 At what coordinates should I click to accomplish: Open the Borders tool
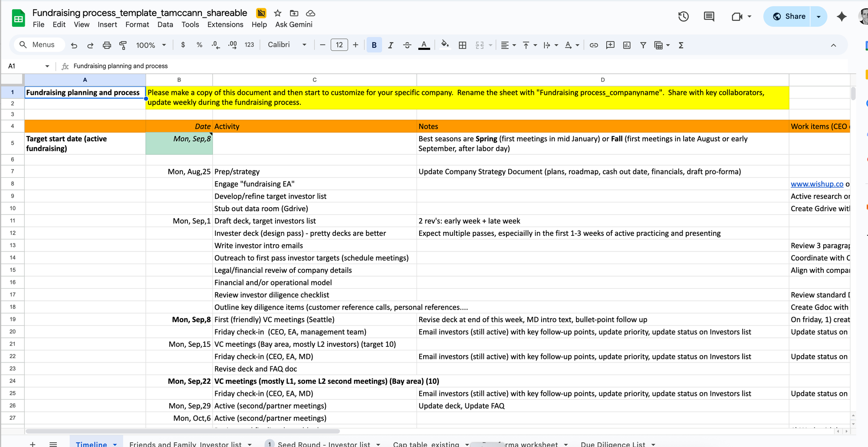[x=463, y=45]
